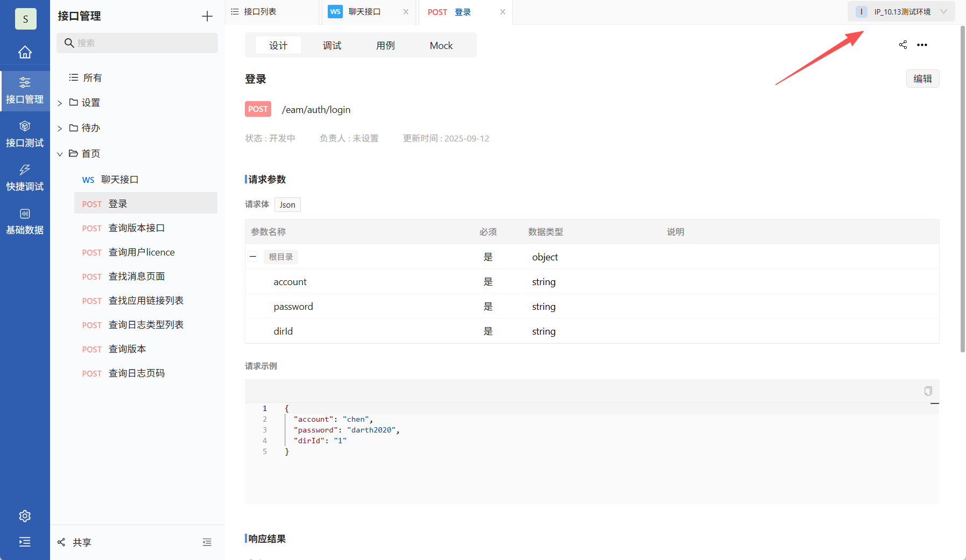Screen dimensions: 966x560
Task: Open POST 查询版本接口 in the tree
Action: click(x=146, y=228)
